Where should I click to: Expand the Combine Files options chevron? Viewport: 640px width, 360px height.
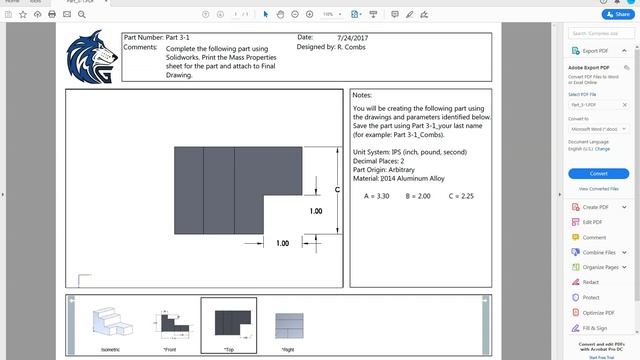(x=624, y=252)
